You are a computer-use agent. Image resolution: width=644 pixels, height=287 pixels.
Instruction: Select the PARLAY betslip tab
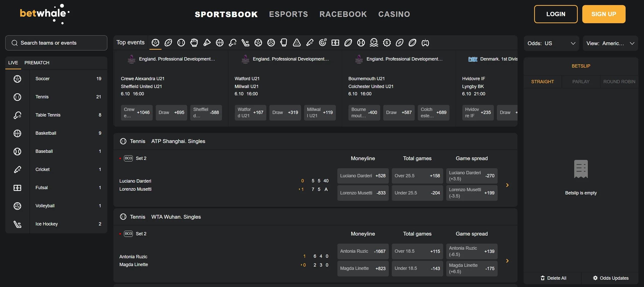pos(581,82)
